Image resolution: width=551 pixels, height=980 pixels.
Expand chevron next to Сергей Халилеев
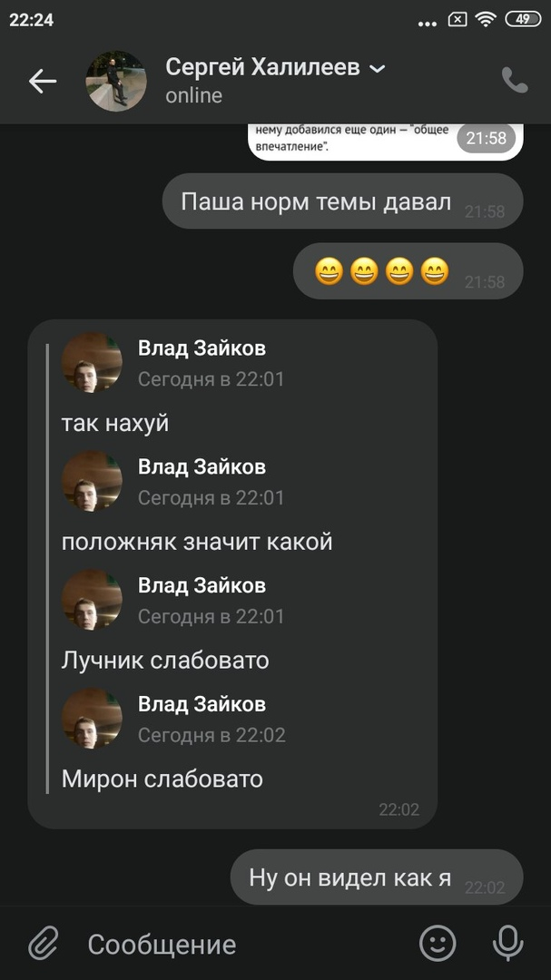[377, 69]
